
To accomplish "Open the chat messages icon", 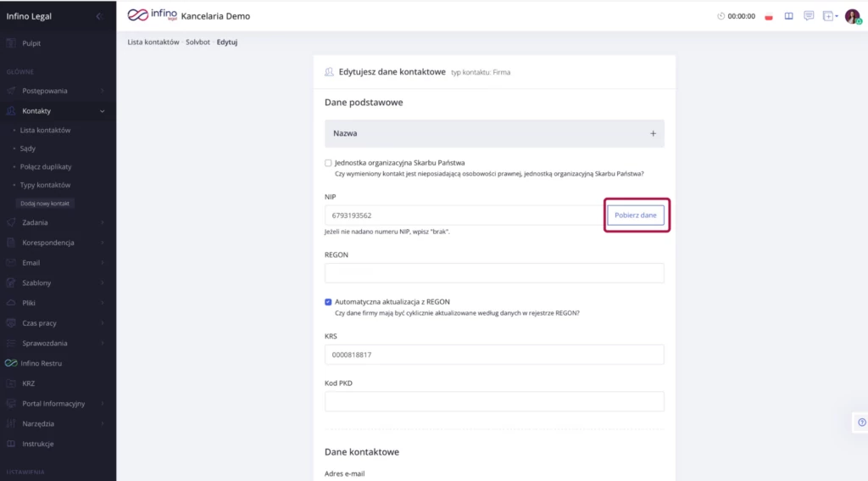I will [x=809, y=16].
